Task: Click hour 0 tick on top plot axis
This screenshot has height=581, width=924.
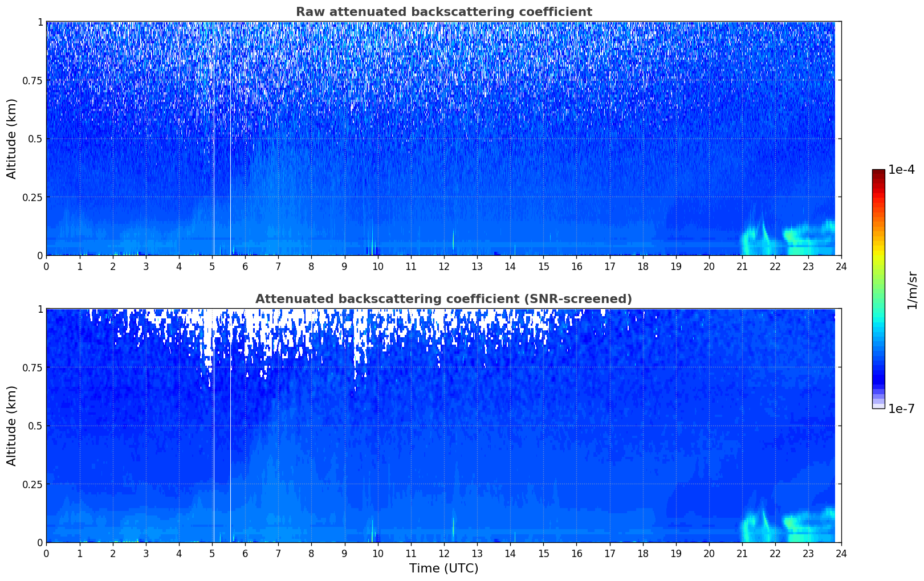Action: tap(47, 266)
